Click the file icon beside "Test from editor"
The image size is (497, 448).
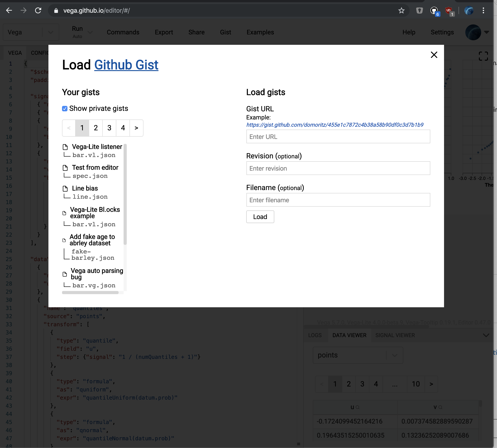[x=66, y=168]
